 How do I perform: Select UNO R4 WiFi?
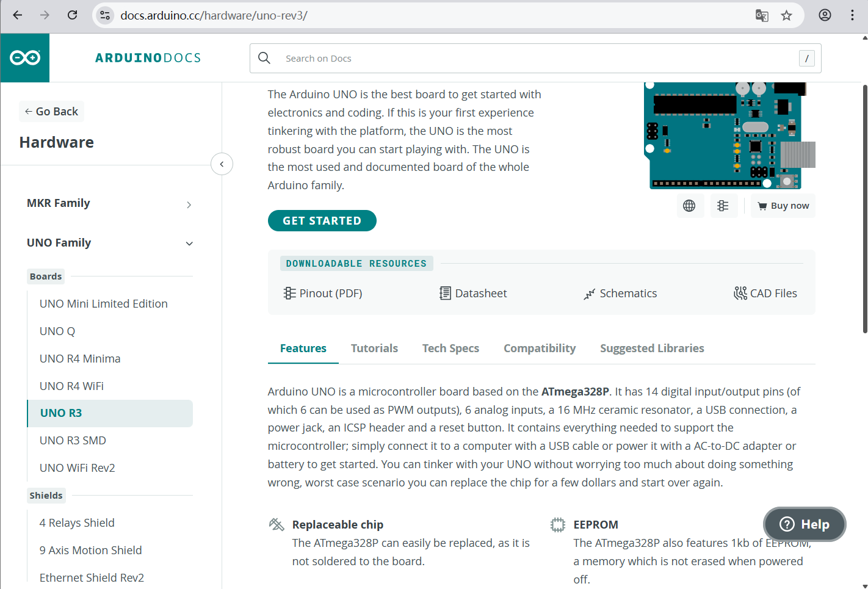(71, 386)
